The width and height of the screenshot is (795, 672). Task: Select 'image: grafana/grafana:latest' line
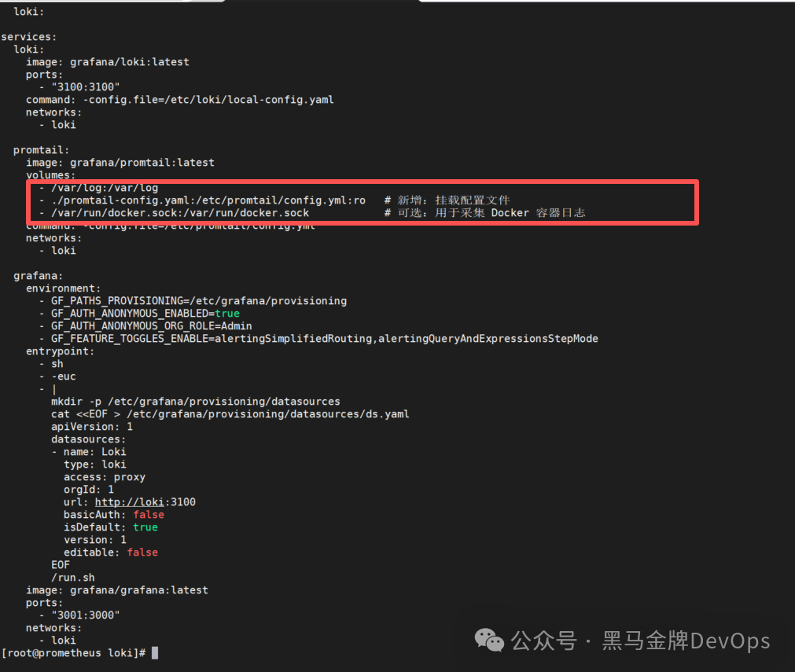117,590
